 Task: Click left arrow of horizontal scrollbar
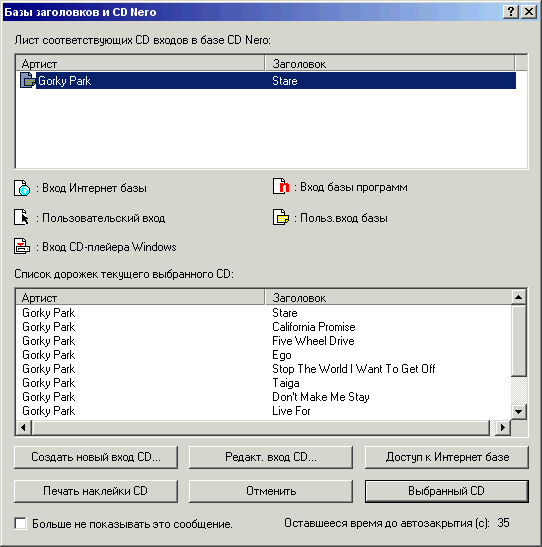point(23,427)
